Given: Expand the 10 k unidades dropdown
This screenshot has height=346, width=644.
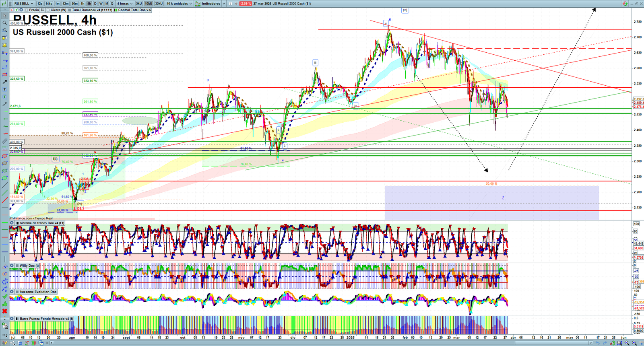Looking at the screenshot, I should pos(179,4).
